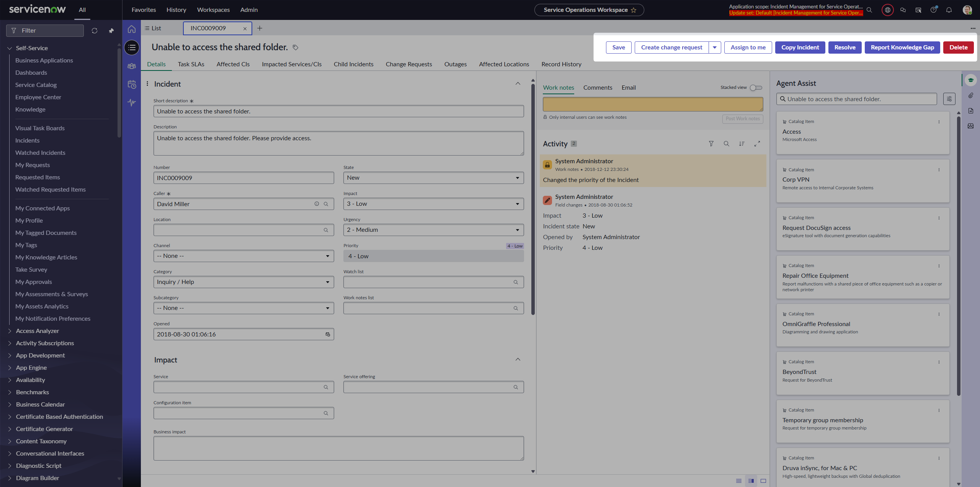Click into the yellow Work notes field
Viewport: 980px width, 487px height.
[x=653, y=104]
